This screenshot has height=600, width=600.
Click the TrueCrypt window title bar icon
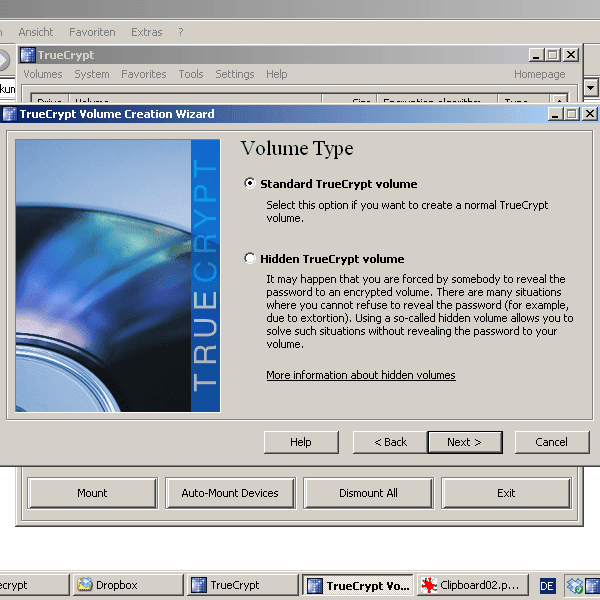point(28,55)
